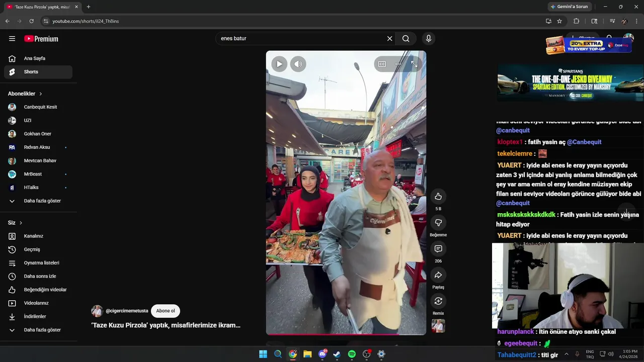Open Windows Start menu
This screenshot has height=362, width=644.
click(263, 354)
